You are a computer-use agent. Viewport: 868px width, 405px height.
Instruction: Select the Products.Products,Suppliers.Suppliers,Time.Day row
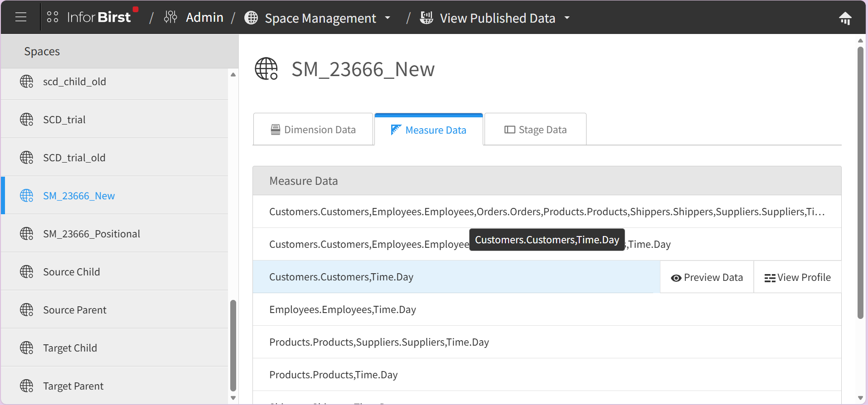(x=547, y=342)
